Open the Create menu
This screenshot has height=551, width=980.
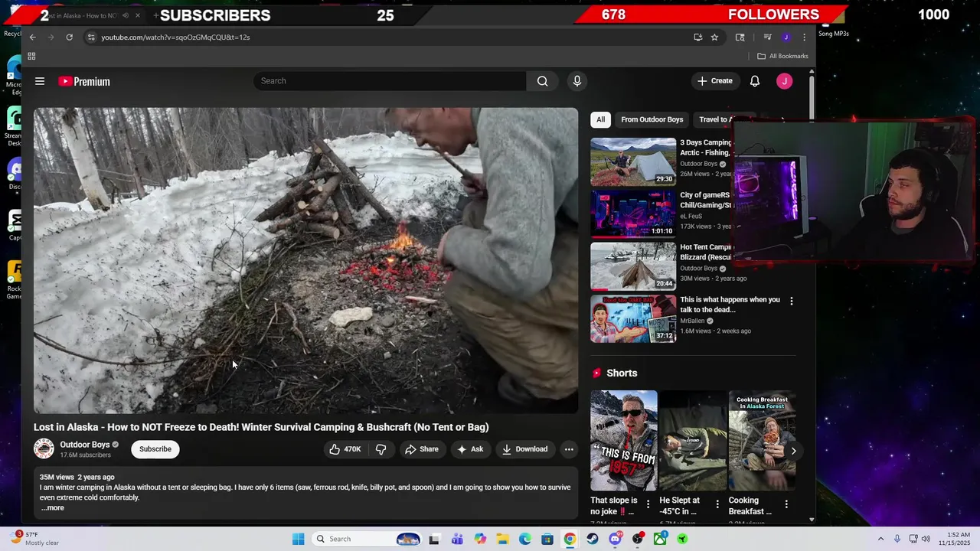[714, 81]
